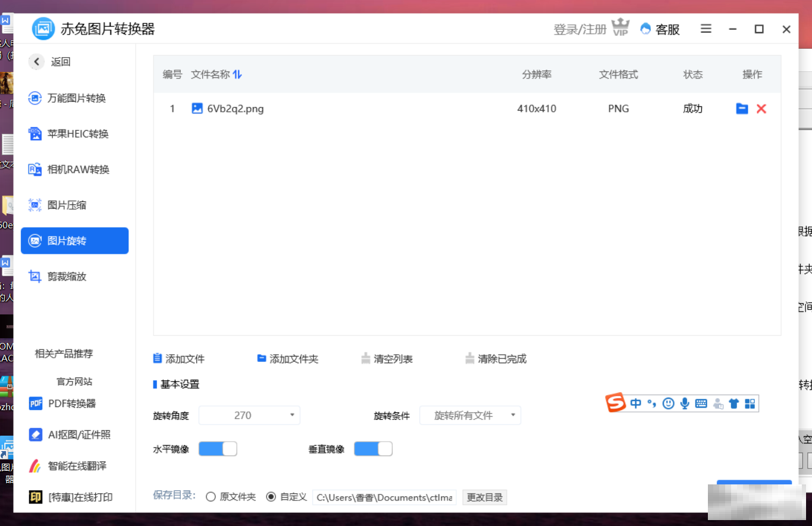Select 自定义 radio button
Image resolution: width=812 pixels, height=526 pixels.
click(x=271, y=497)
